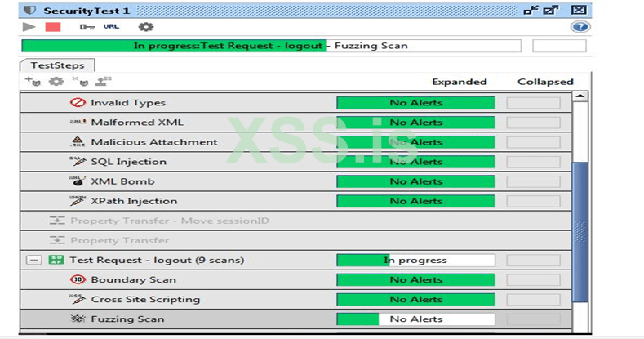Select the Cross Site Scripting row text
The width and height of the screenshot is (644, 339).
pos(145,299)
